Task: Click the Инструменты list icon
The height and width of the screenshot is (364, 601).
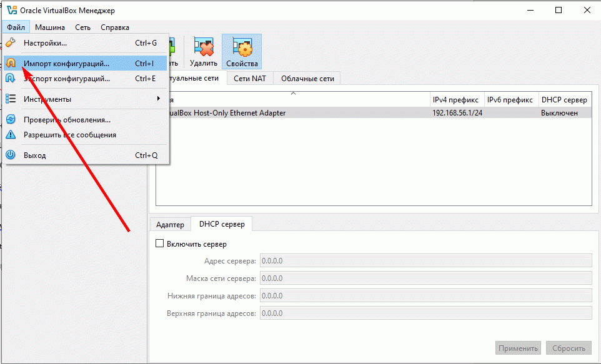Action: (11, 98)
